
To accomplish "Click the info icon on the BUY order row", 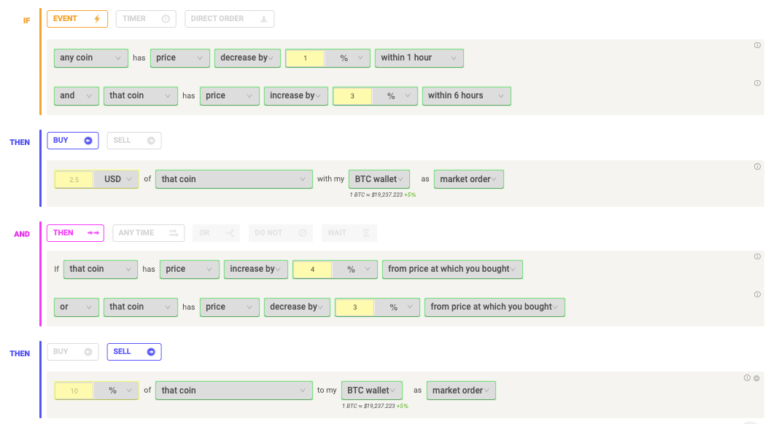I will coord(757,167).
